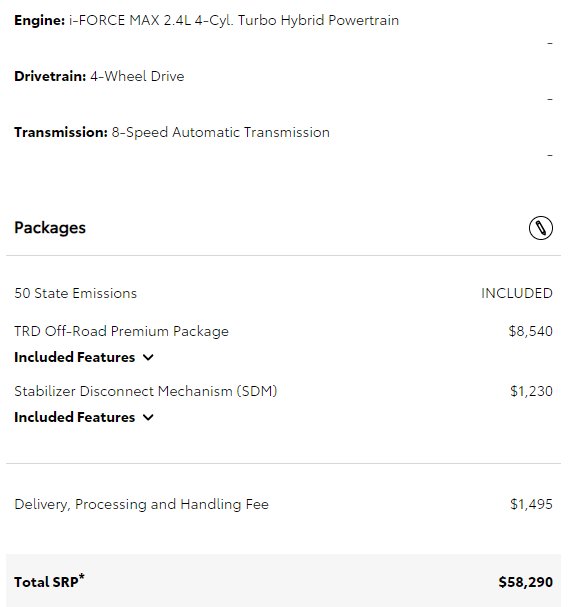Select the Total SRP asterisk footnote
The height and width of the screenshot is (607, 573).
point(82,577)
